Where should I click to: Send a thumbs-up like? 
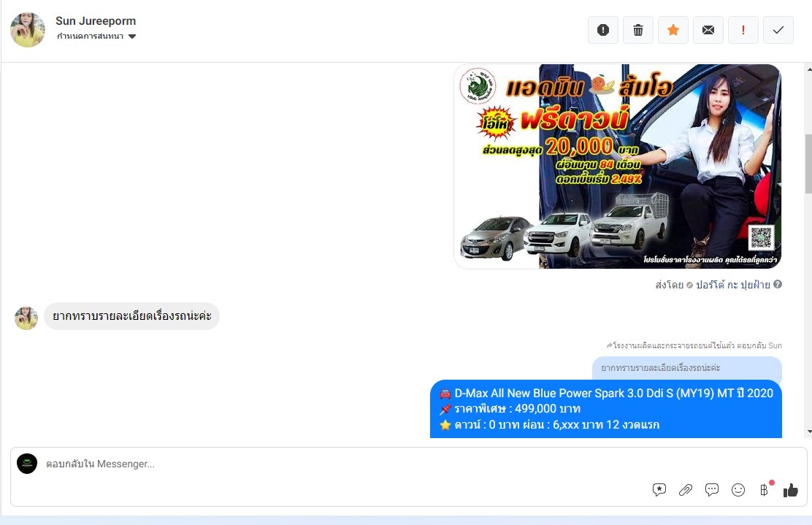pos(790,490)
